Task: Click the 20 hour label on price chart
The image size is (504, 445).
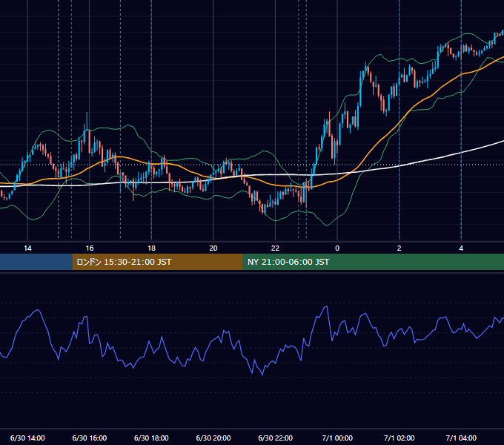Action: click(x=213, y=248)
